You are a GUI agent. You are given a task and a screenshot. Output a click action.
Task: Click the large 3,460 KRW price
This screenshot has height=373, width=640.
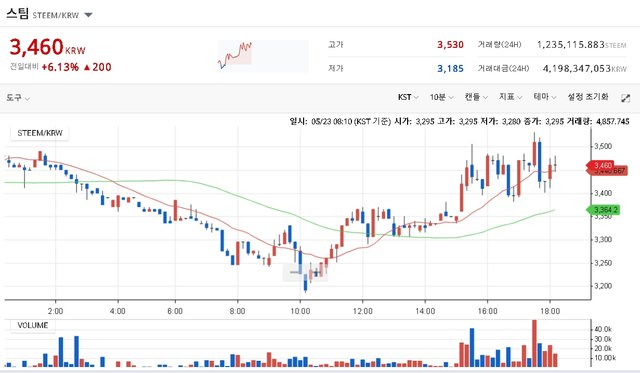pos(47,47)
